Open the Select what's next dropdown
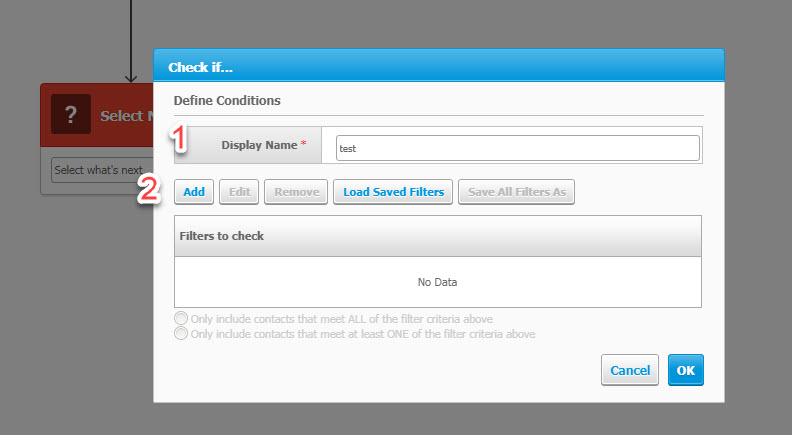The height and width of the screenshot is (435, 792). click(102, 170)
